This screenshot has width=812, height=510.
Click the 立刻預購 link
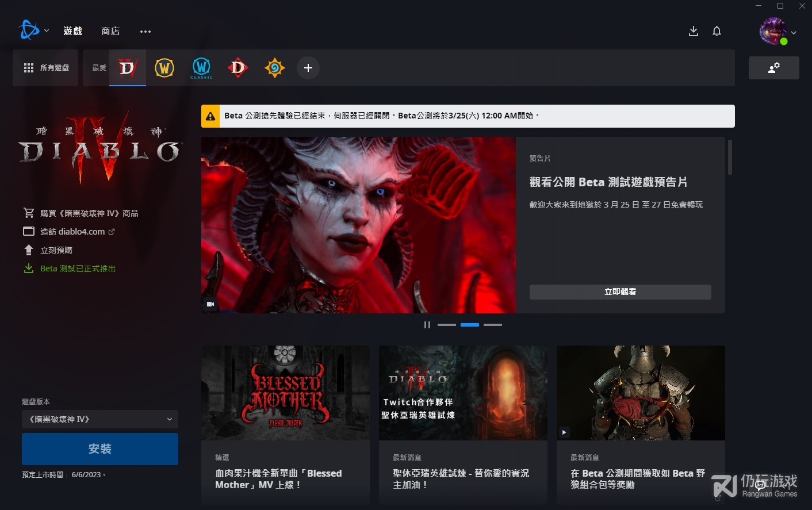56,250
